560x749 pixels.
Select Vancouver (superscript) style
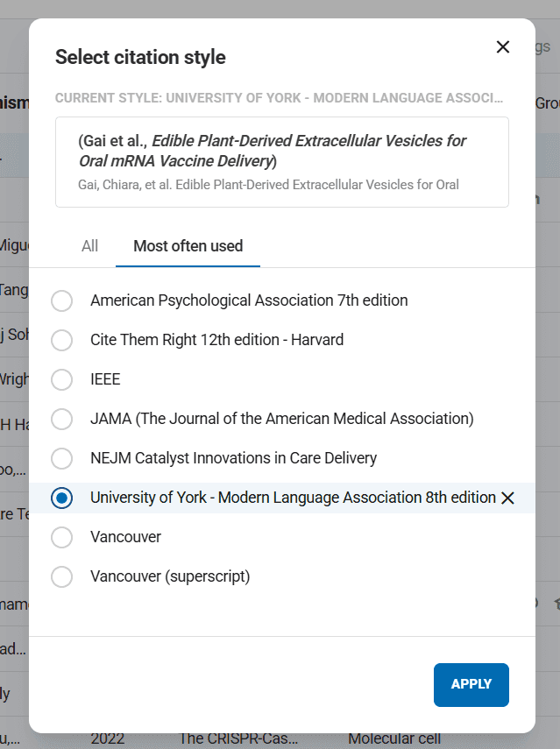(62, 576)
